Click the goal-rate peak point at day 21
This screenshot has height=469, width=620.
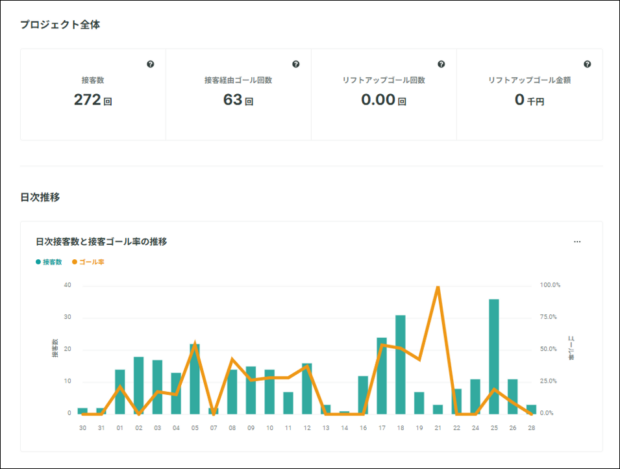438,288
